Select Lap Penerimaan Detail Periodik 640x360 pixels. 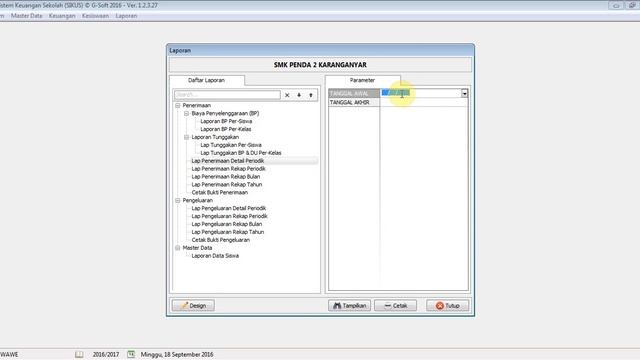[228, 161]
